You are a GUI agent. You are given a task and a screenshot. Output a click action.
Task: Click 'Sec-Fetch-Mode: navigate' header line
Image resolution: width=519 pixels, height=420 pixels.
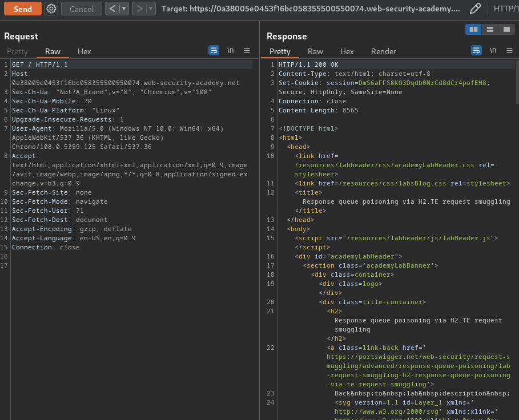pos(59,201)
